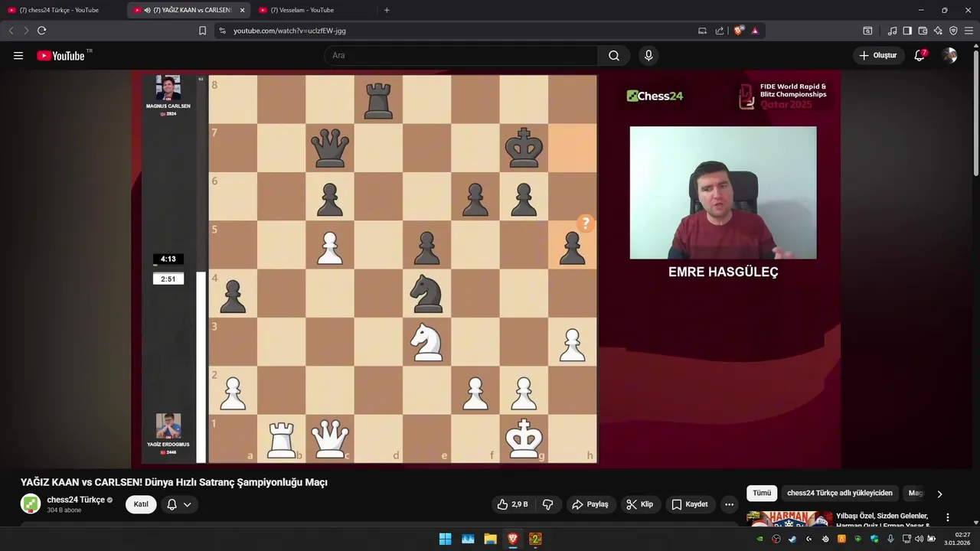Click the microphone icon in system tray

(890, 539)
